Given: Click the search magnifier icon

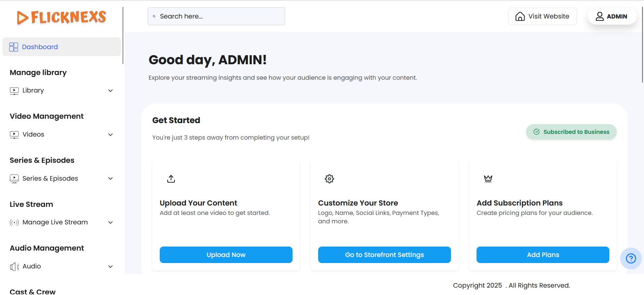Looking at the screenshot, I should pos(154,16).
